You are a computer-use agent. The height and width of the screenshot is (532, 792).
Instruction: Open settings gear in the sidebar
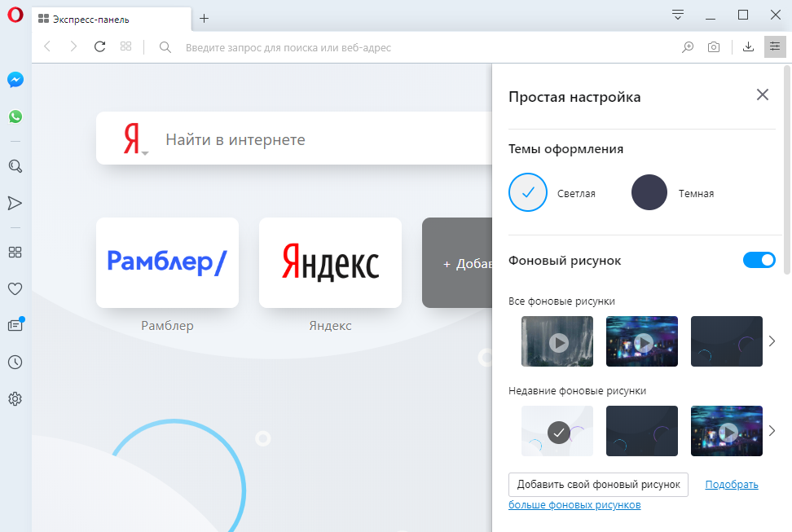15,398
